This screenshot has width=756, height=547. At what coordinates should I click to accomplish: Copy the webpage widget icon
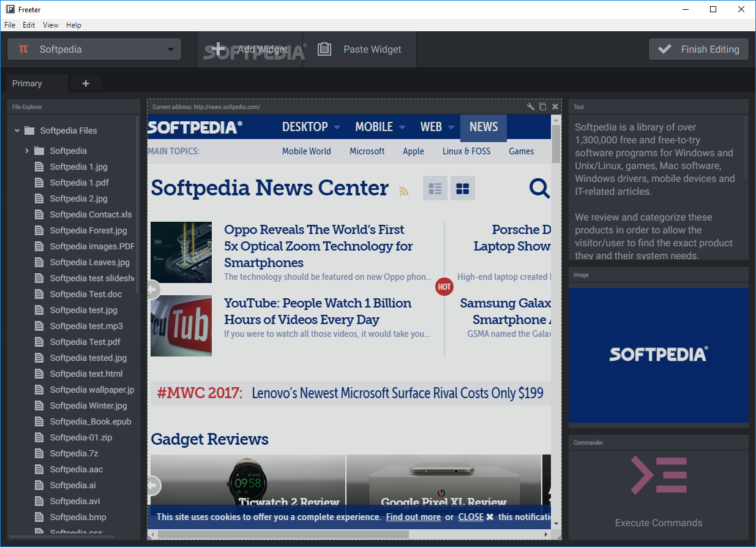pyautogui.click(x=542, y=107)
